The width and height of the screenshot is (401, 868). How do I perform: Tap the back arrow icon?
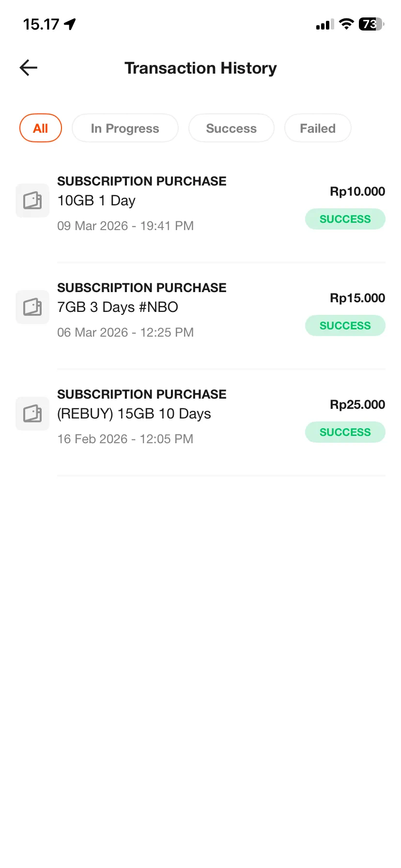(29, 68)
